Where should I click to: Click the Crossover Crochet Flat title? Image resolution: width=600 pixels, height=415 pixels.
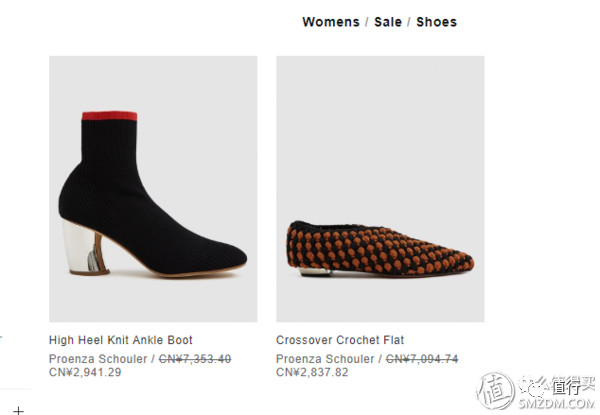[x=340, y=340]
